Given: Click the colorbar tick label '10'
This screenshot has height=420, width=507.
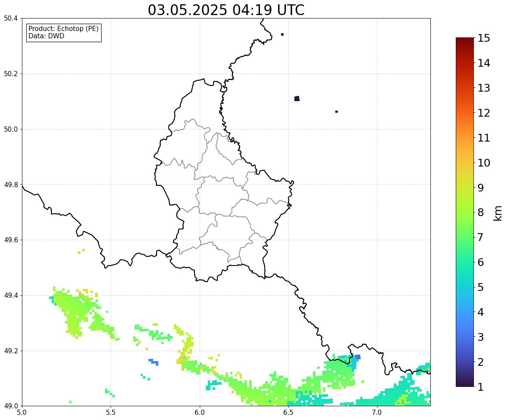Looking at the screenshot, I should pyautogui.click(x=483, y=163).
